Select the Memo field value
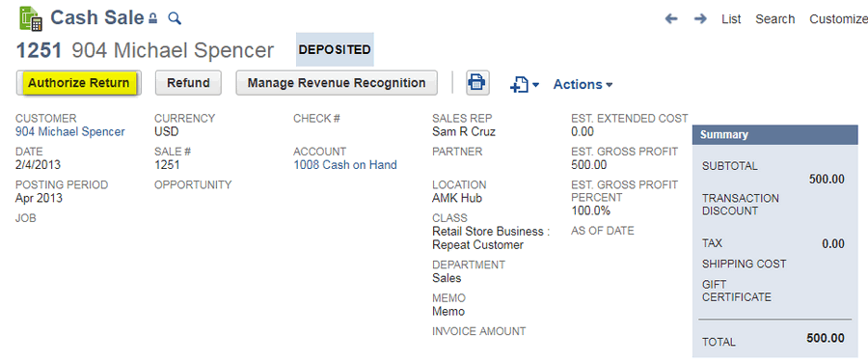Screen dimensions: 868x363 pos(448,312)
